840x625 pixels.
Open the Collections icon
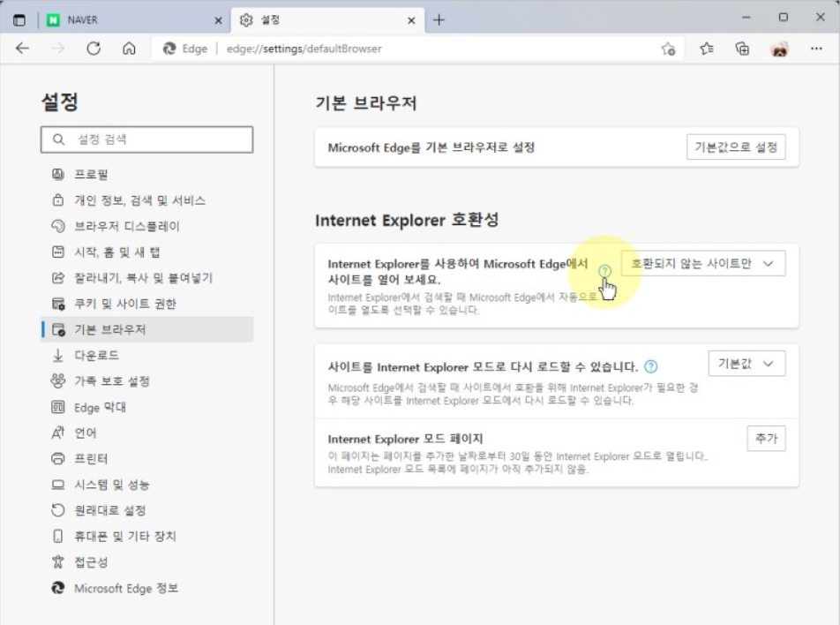pyautogui.click(x=743, y=49)
